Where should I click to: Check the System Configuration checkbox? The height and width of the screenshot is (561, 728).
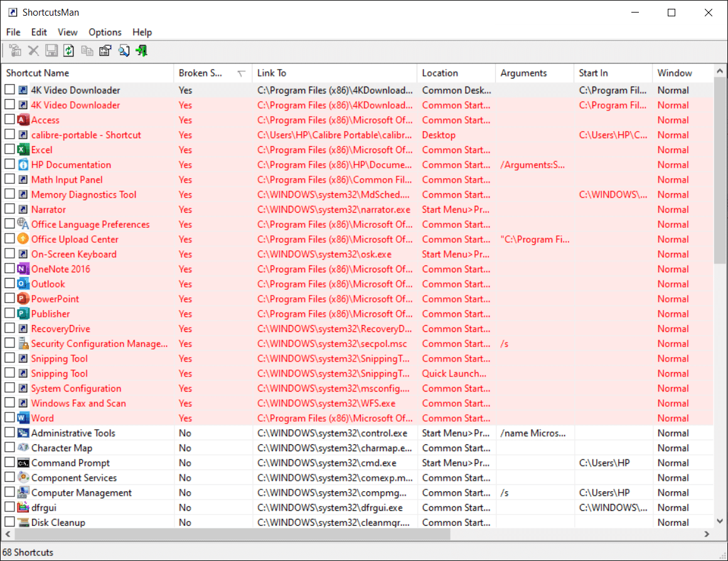click(10, 387)
